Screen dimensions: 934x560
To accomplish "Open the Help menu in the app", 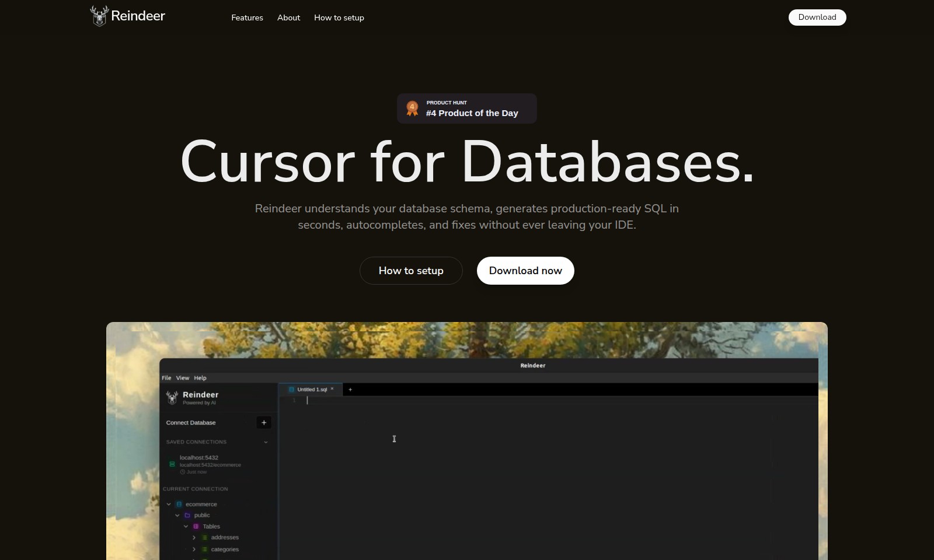I will click(x=200, y=378).
